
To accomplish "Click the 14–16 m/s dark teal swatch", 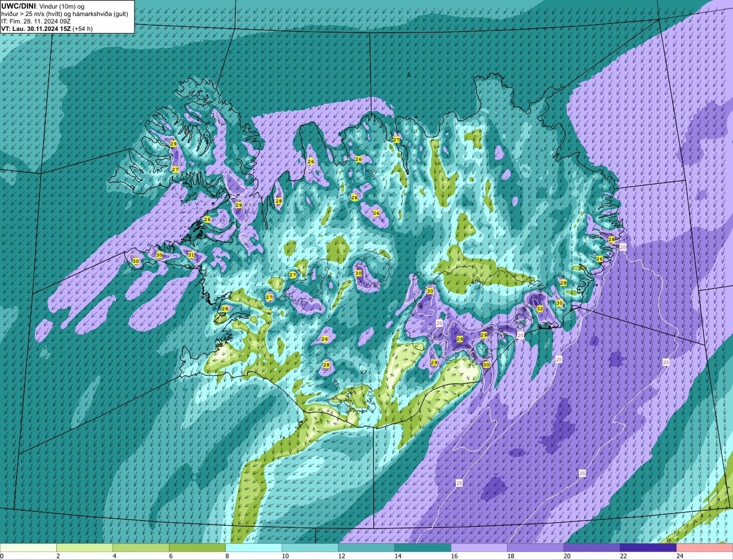I will coord(423,547).
